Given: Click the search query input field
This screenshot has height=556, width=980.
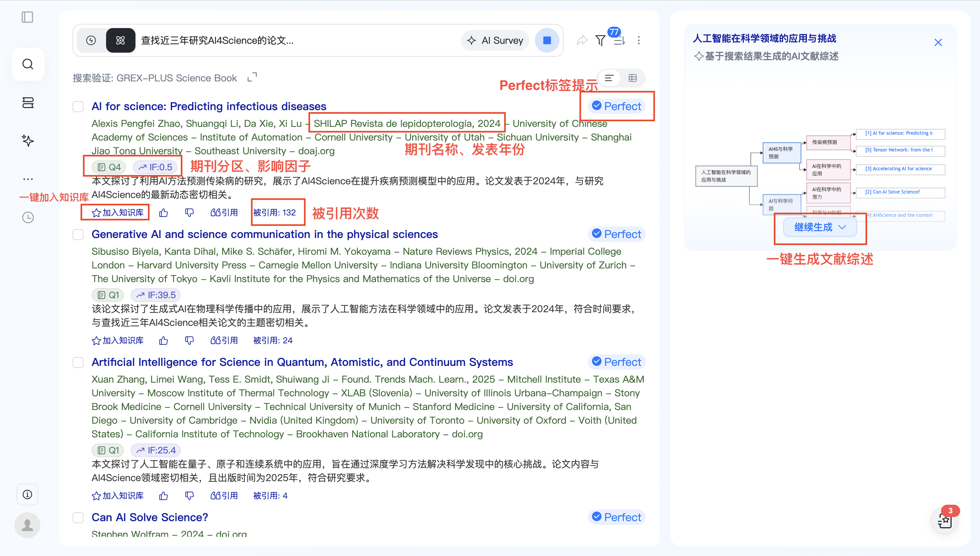Looking at the screenshot, I should coord(298,40).
